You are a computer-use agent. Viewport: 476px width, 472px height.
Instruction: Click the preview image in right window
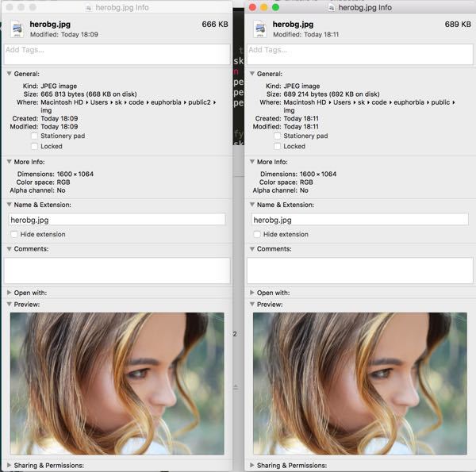360,383
